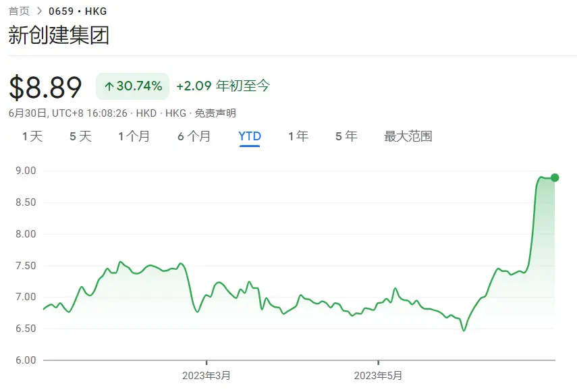Image resolution: width=577 pixels, height=392 pixels.
Task: Click the green endpoint dot on chart
Action: [x=555, y=178]
